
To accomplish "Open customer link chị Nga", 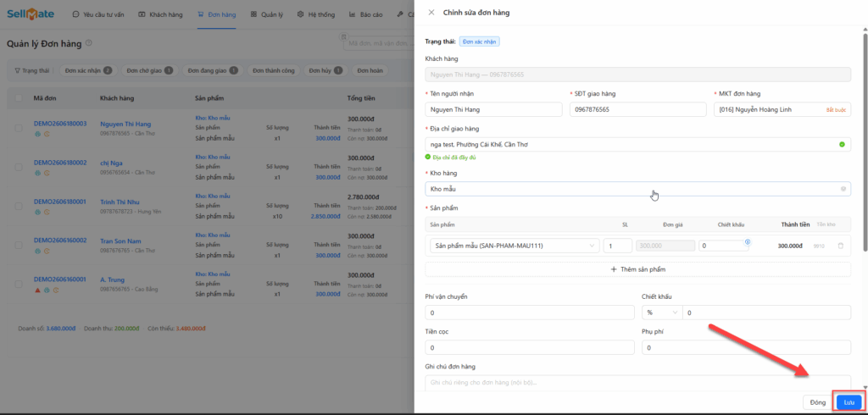I will pyautogui.click(x=111, y=163).
